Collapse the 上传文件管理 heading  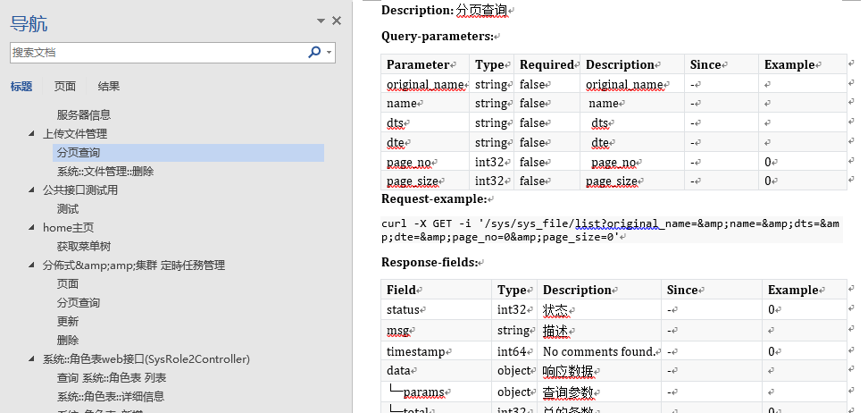(33, 134)
